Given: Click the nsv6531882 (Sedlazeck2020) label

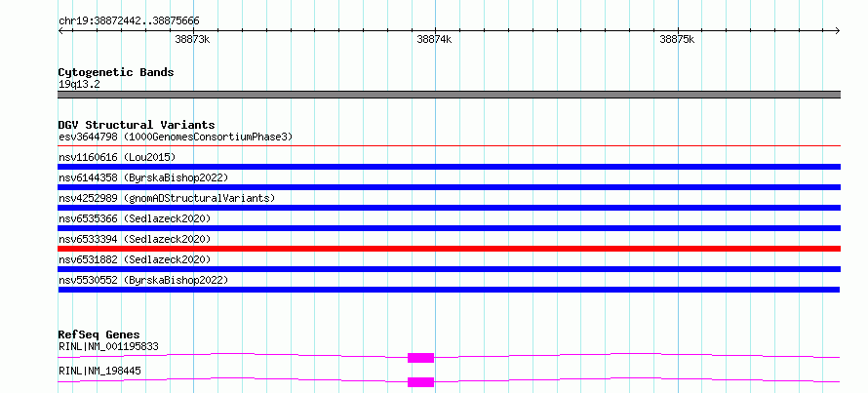Looking at the screenshot, I should click(x=135, y=259).
